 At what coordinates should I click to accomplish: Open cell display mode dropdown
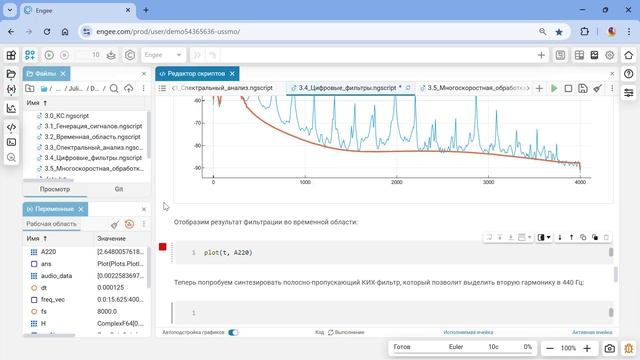544,237
